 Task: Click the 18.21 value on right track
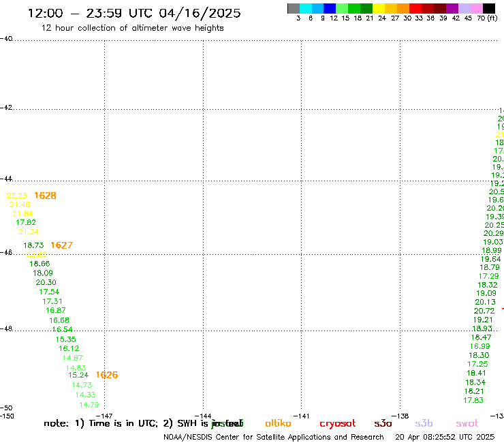pos(474,391)
